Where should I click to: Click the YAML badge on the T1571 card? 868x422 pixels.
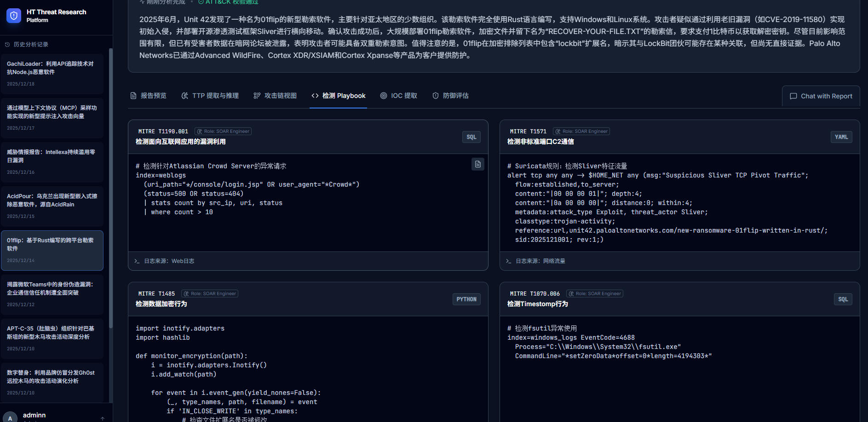(841, 137)
